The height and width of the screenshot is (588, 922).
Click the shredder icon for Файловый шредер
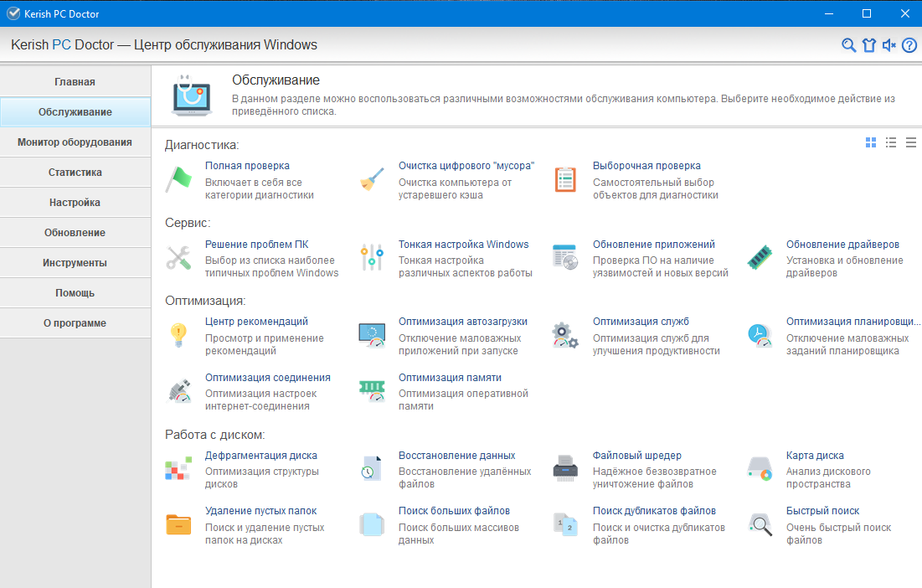(565, 468)
